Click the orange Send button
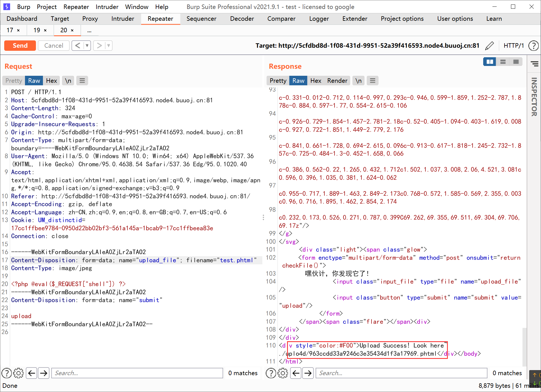 pyautogui.click(x=20, y=45)
